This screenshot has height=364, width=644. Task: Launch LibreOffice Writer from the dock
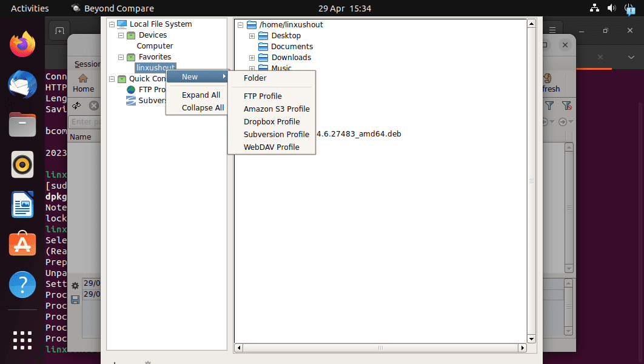point(22,204)
